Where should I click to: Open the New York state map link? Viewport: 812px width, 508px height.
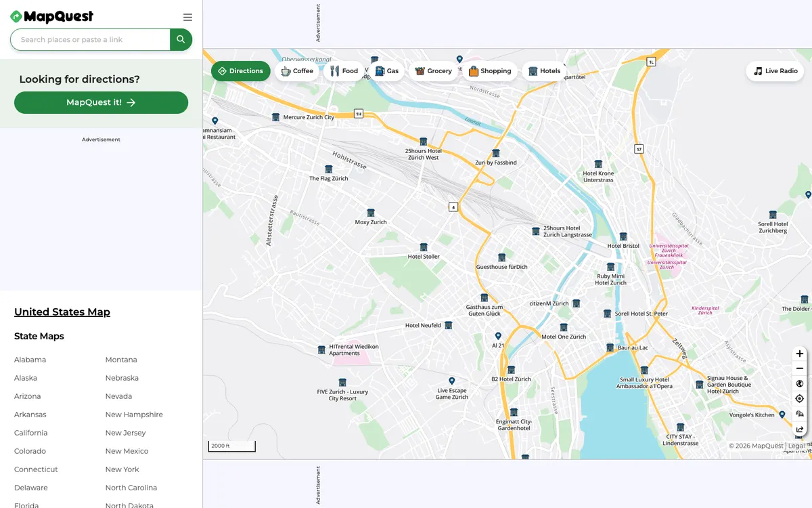(122, 469)
